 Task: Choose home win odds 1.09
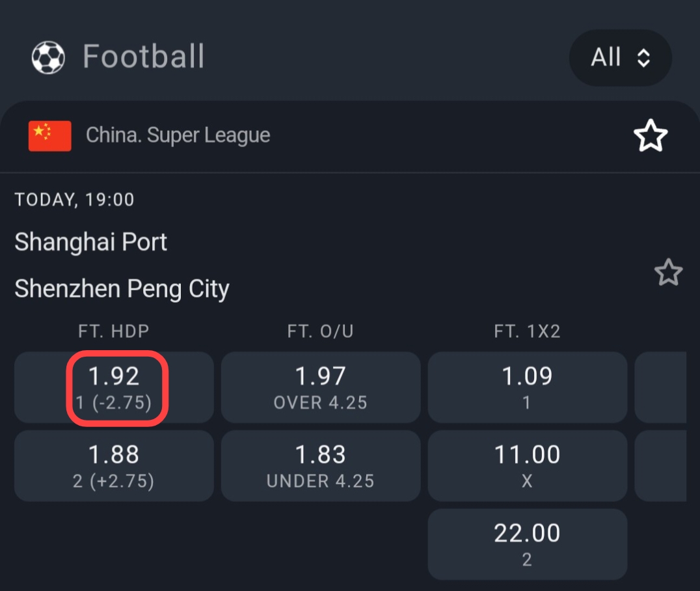pos(527,388)
